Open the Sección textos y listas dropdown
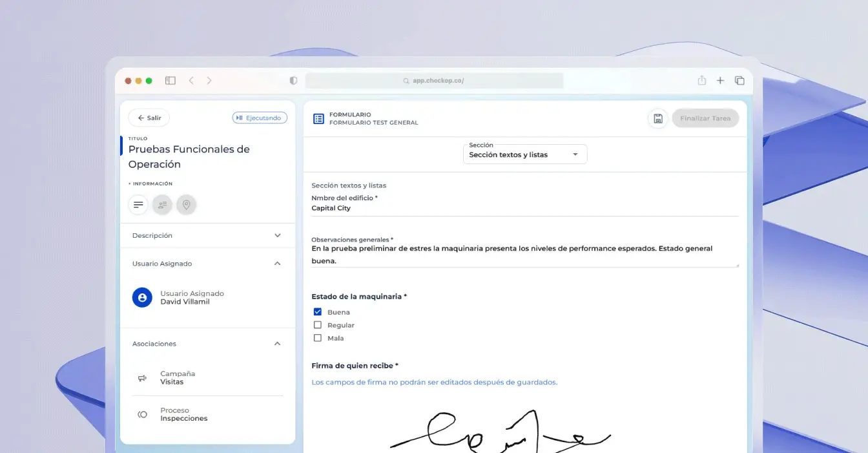This screenshot has height=453, width=868. click(x=524, y=155)
